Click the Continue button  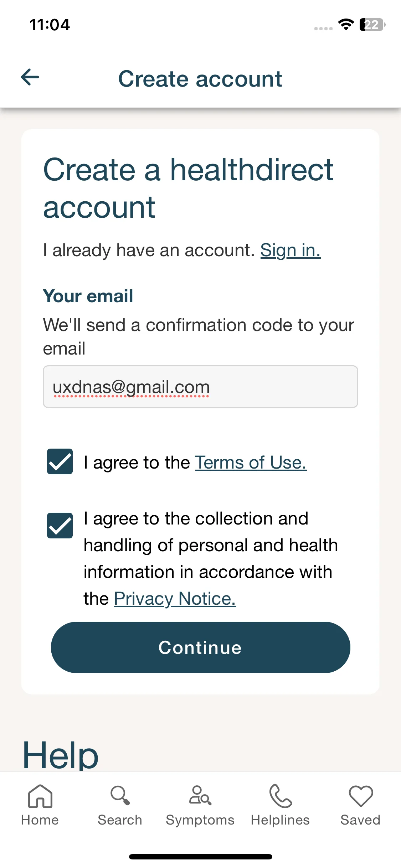tap(200, 647)
